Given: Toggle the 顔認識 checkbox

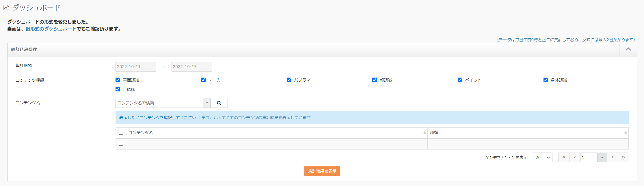Looking at the screenshot, I should click(x=375, y=80).
